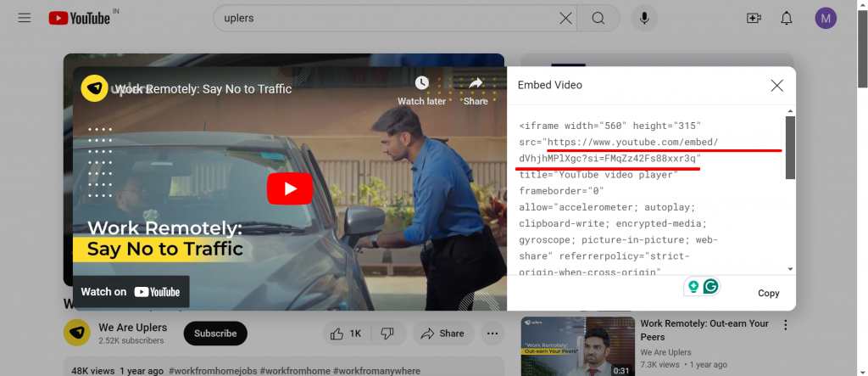
Task: Open the purple M account avatar
Action: [x=826, y=19]
